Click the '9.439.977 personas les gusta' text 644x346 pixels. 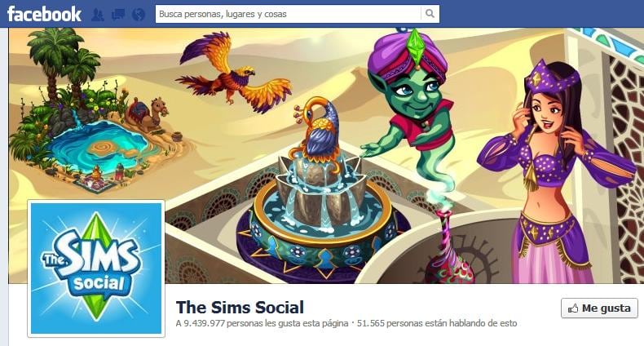coord(262,323)
